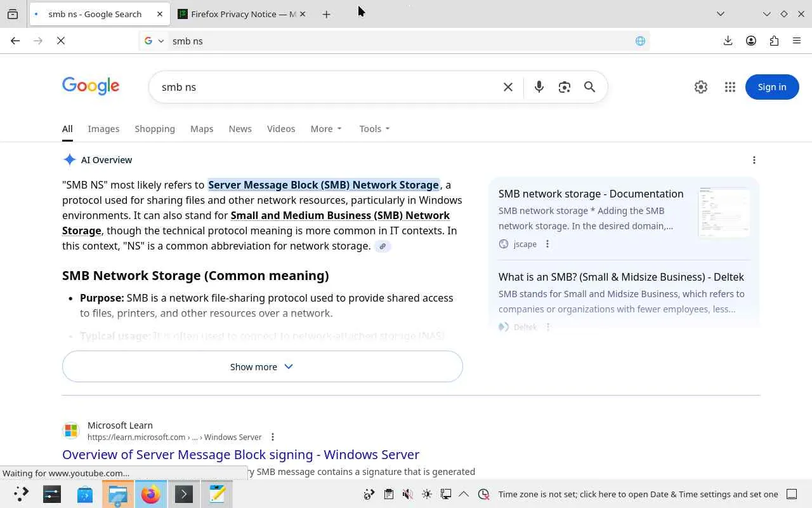This screenshot has width=812, height=508.
Task: Start a Google voice search
Action: 539,87
